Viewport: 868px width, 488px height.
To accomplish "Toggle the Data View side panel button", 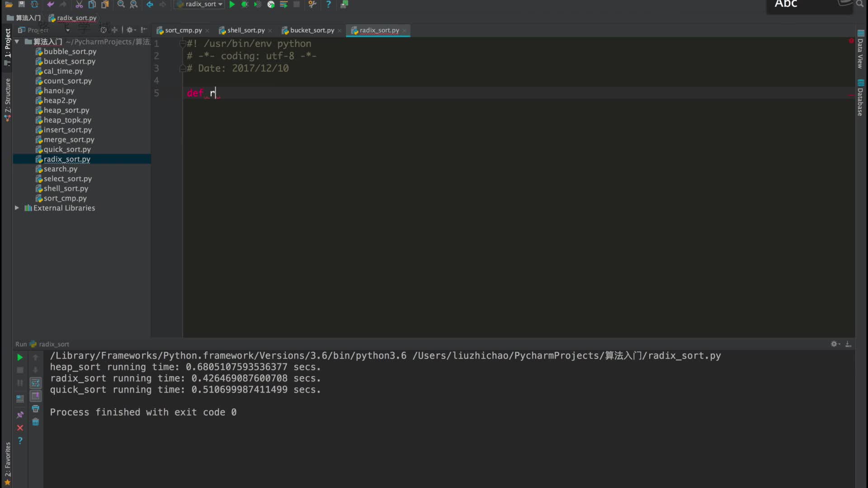I will (x=860, y=50).
